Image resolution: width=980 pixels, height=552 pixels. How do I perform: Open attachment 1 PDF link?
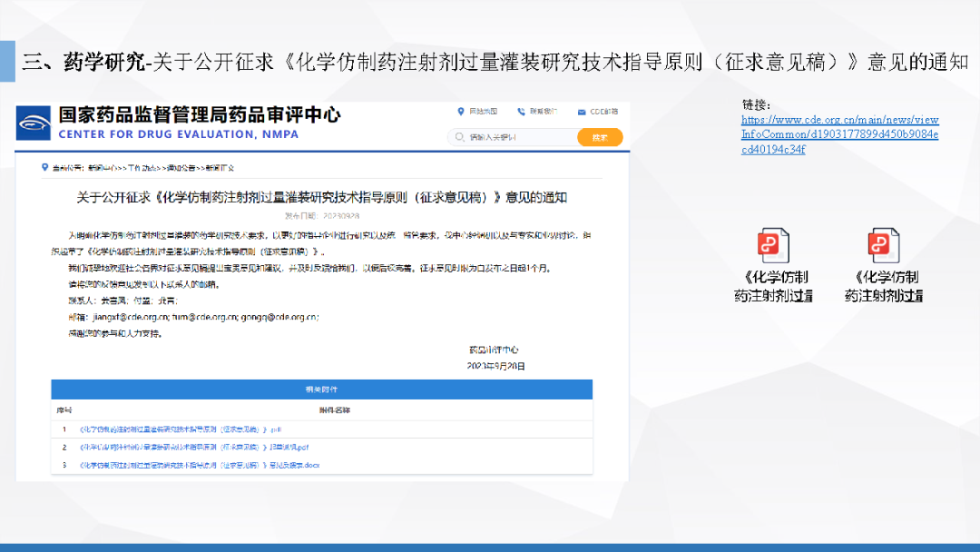tap(181, 429)
